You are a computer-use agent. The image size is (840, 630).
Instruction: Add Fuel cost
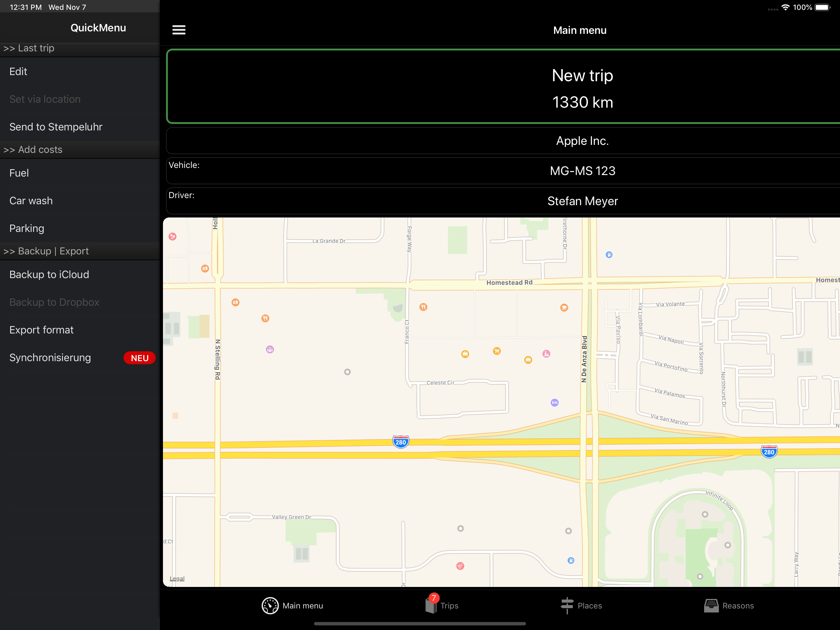pyautogui.click(x=80, y=173)
